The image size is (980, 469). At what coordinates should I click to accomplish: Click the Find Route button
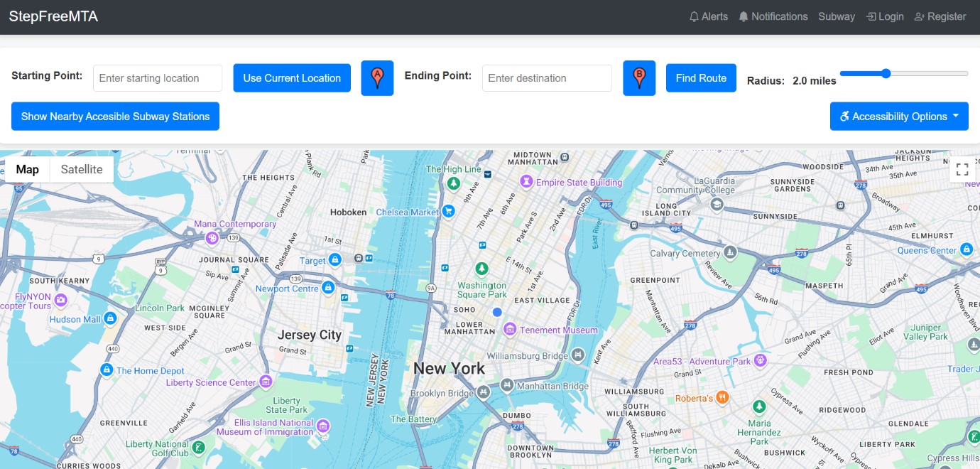tap(701, 78)
